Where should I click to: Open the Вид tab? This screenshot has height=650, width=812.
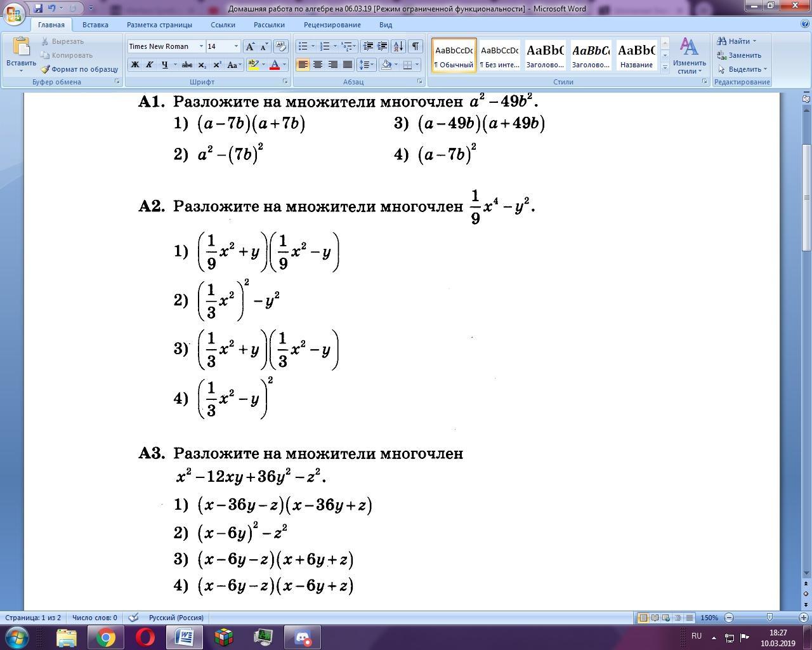386,25
